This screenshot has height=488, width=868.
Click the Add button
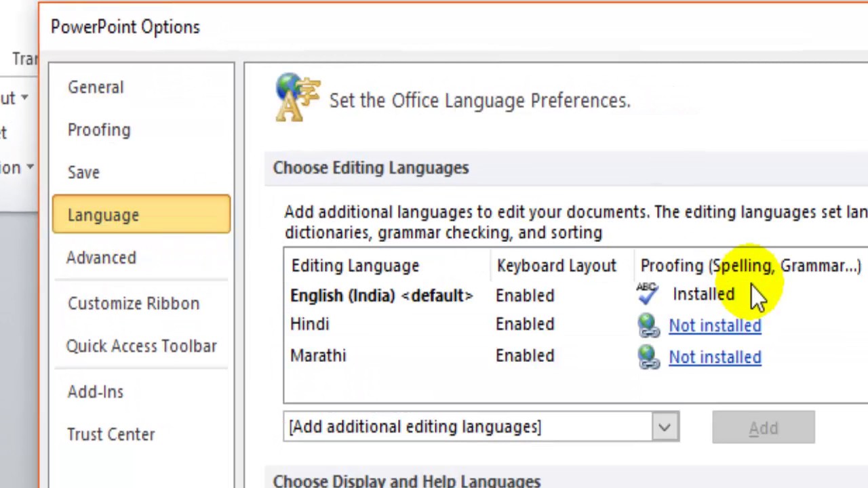(763, 428)
